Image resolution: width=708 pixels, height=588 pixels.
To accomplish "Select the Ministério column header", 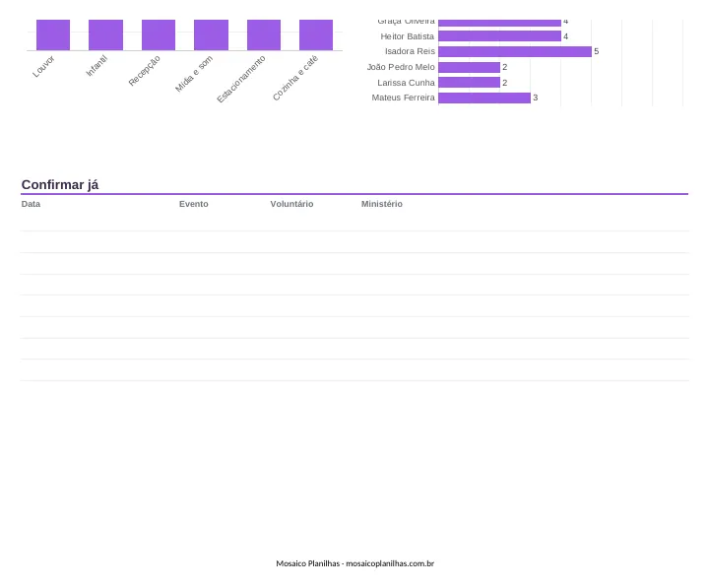I will (x=381, y=204).
